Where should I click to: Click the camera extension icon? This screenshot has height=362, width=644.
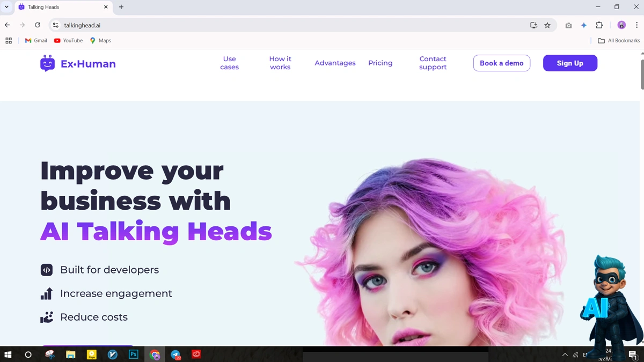tap(568, 25)
